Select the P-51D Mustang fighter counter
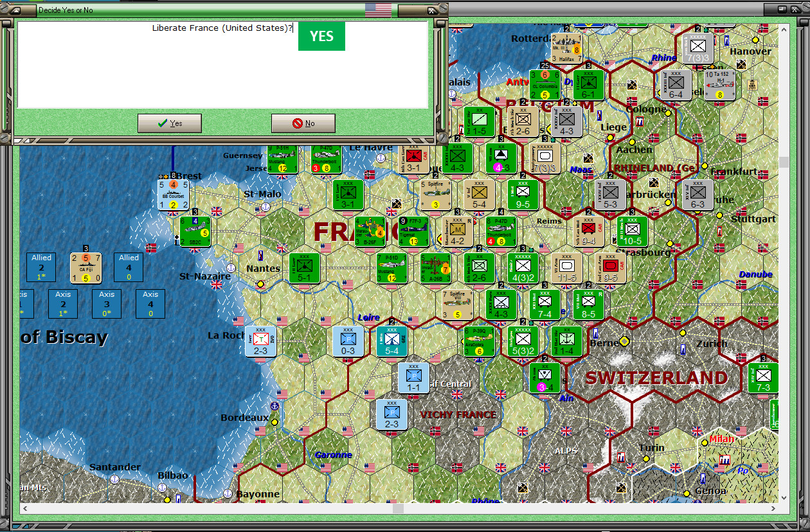 [x=392, y=268]
